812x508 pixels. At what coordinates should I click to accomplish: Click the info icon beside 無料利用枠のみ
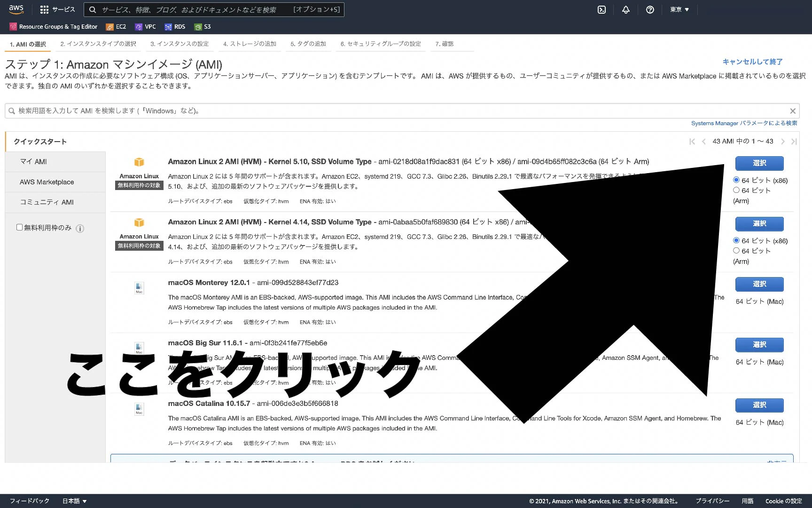tap(80, 229)
